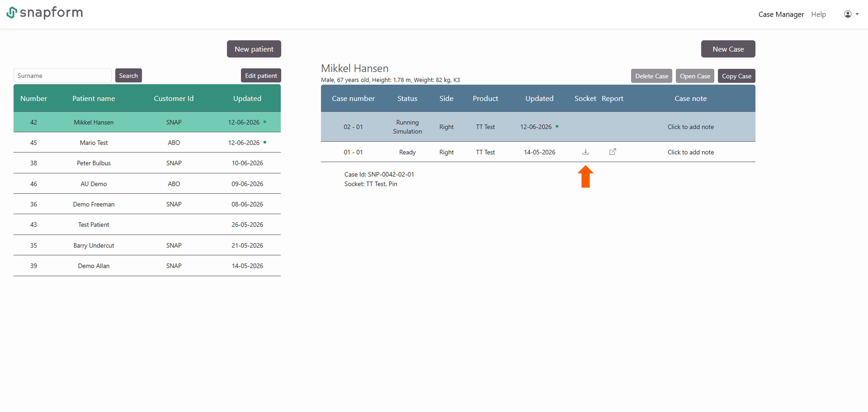Select patient Test Patient row
Screen dimensions: 868x412
[x=147, y=224]
